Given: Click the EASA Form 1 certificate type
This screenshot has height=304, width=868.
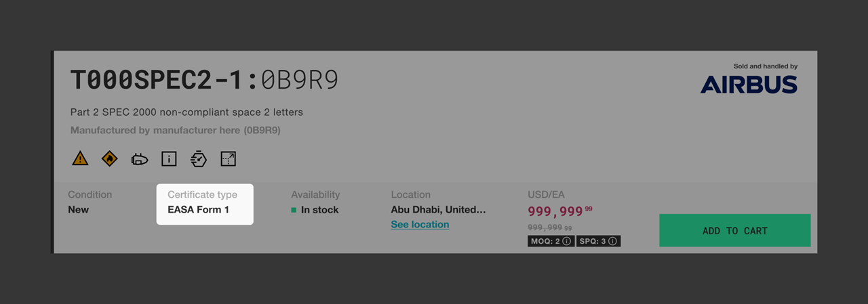Looking at the screenshot, I should [x=198, y=209].
